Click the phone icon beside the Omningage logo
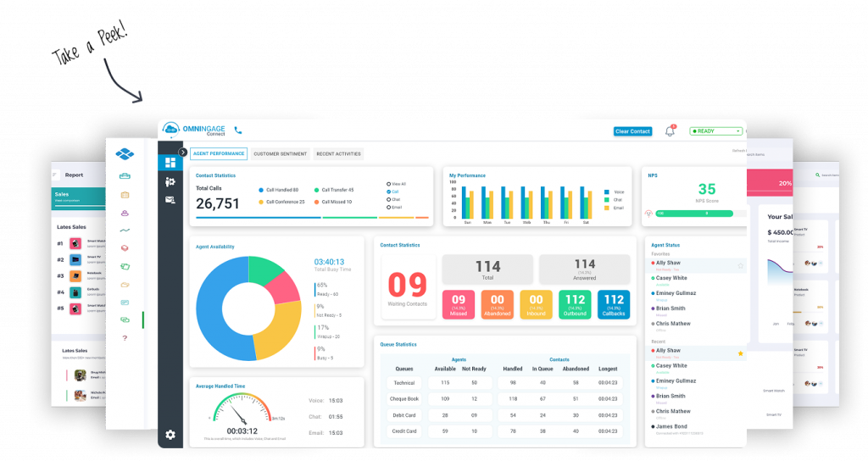Viewport: 868px width, 461px height. pos(238,131)
